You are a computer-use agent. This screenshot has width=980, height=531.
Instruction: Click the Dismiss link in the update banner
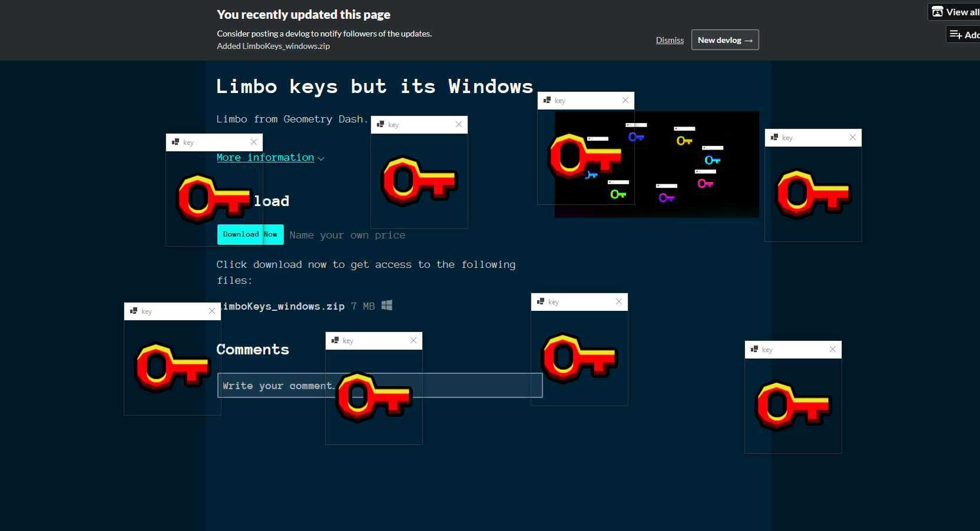click(670, 40)
